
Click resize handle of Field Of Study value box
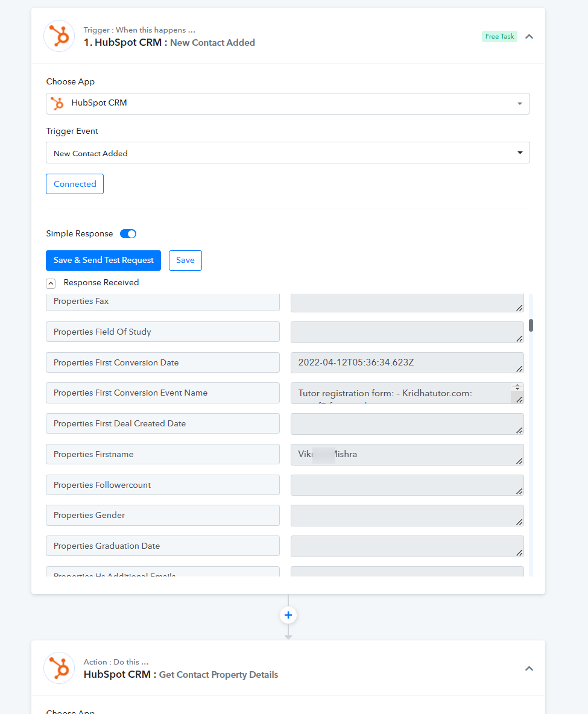click(x=519, y=339)
